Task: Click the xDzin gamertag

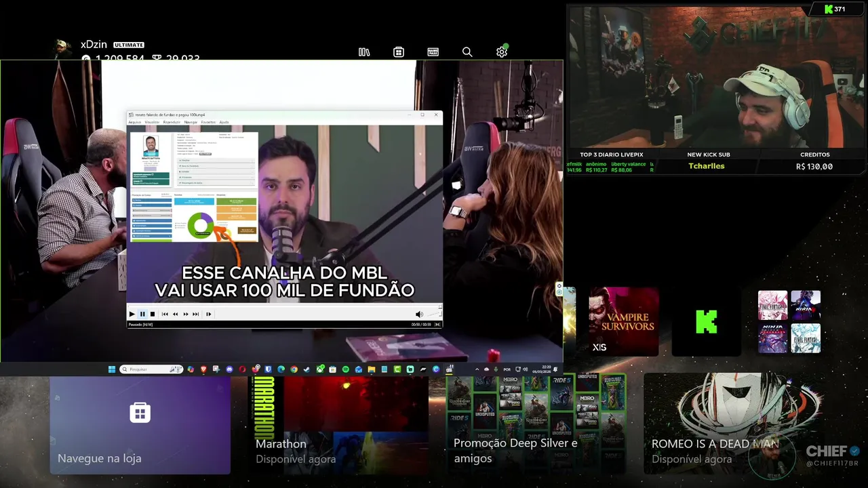Action: tap(94, 45)
